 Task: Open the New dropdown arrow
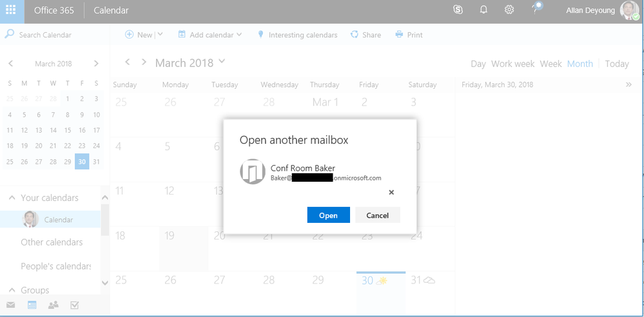tap(160, 35)
